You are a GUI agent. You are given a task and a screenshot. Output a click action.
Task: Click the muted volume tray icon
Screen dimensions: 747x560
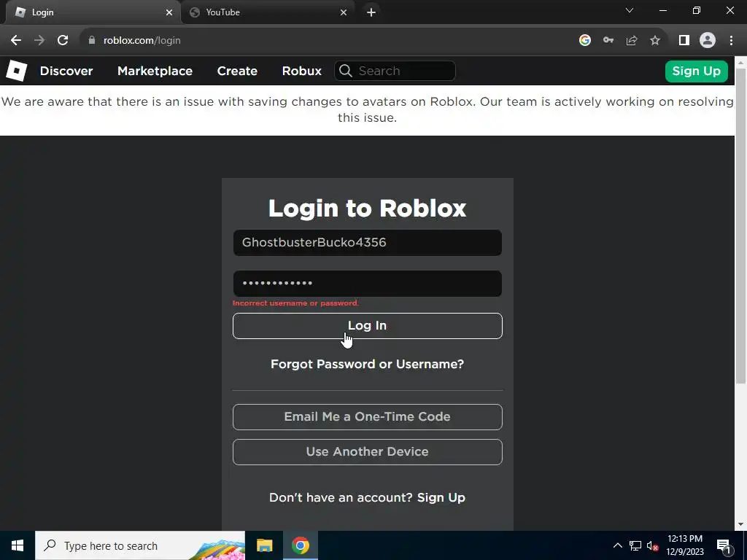pyautogui.click(x=652, y=545)
